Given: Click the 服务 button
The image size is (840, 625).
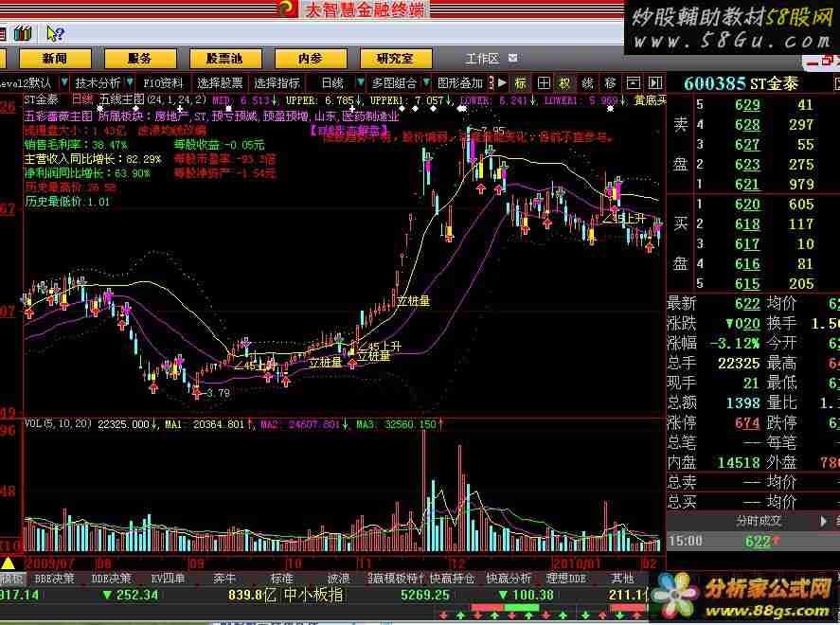Looking at the screenshot, I should pyautogui.click(x=140, y=59).
